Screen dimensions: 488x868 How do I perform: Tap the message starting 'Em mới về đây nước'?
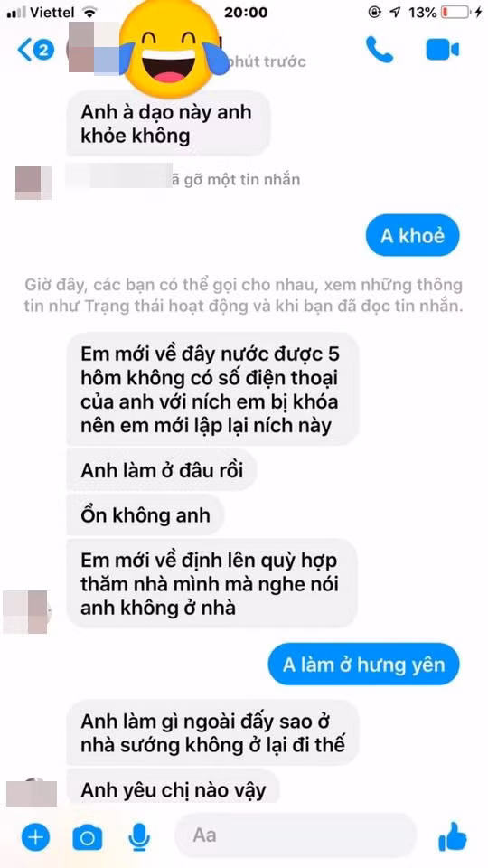[213, 389]
